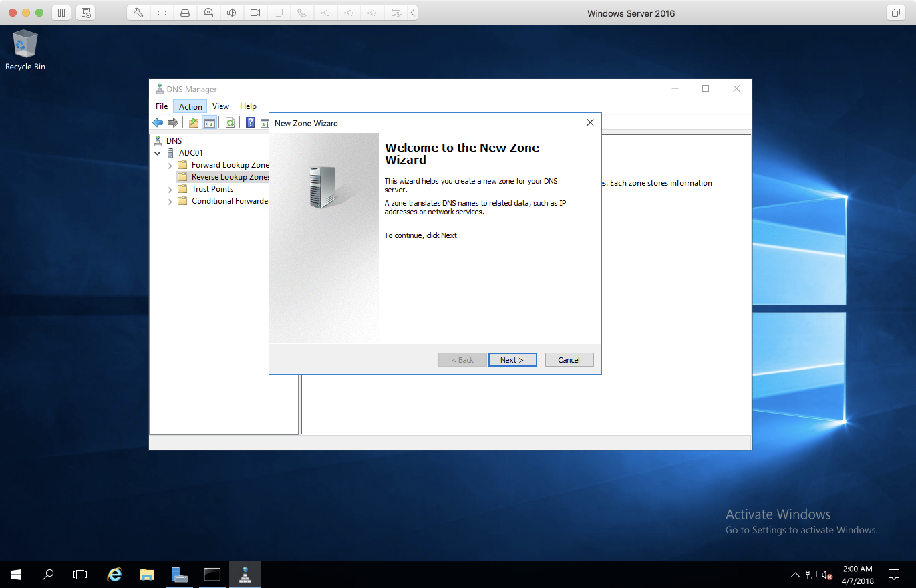This screenshot has height=588, width=916.
Task: Open Help via the blue question mark icon
Action: 250,122
